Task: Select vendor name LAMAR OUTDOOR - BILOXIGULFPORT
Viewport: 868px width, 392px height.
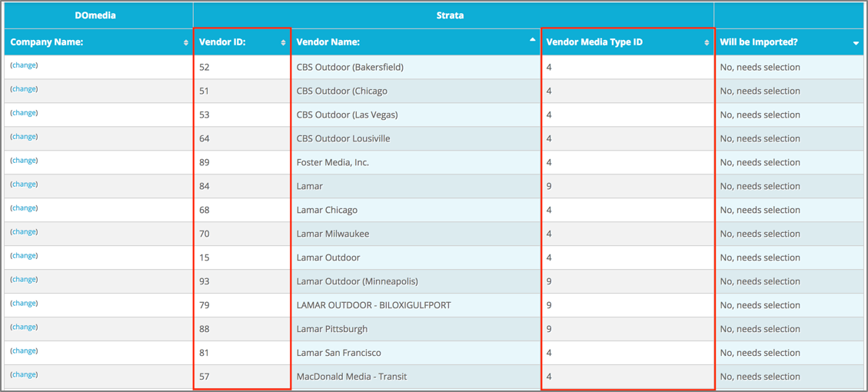Action: pos(374,306)
